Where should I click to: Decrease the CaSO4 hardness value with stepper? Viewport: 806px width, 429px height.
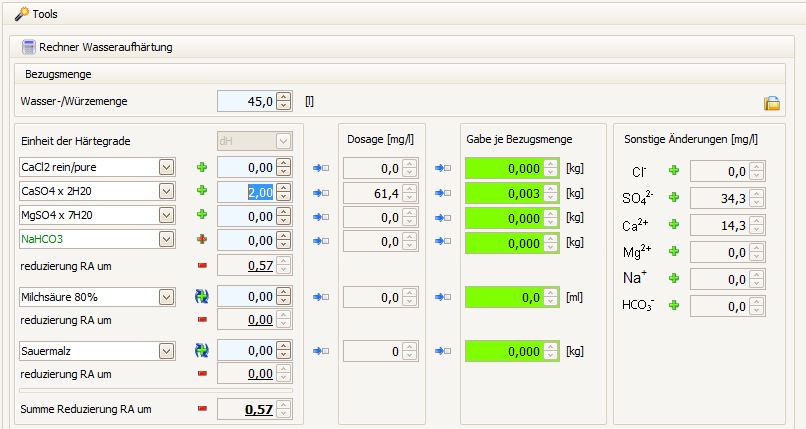pos(284,195)
